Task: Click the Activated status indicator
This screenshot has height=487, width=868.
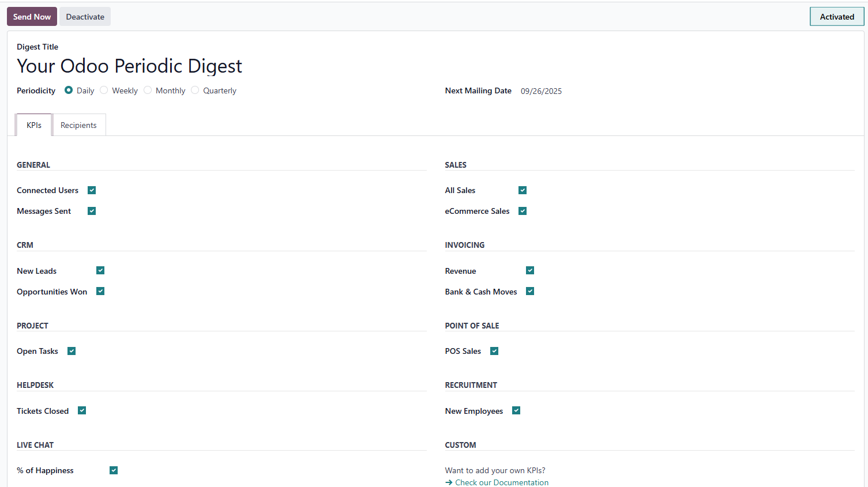Action: [836, 17]
